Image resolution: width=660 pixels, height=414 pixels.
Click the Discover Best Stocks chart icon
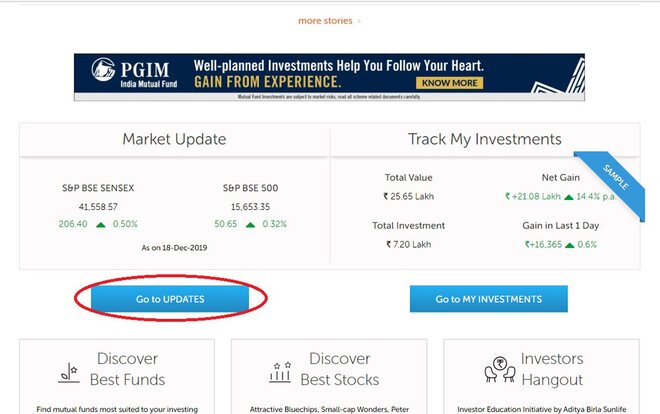pyautogui.click(x=281, y=369)
